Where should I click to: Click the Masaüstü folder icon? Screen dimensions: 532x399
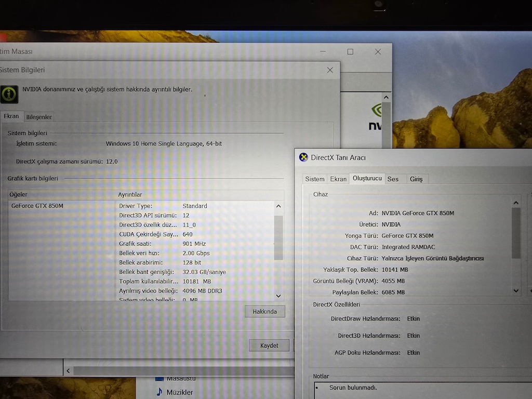(x=159, y=378)
